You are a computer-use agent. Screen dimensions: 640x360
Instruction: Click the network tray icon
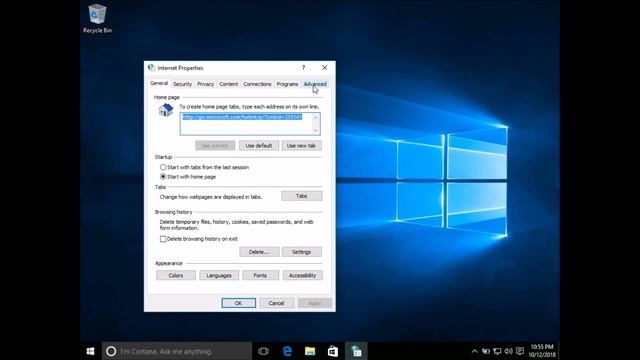[x=497, y=351]
